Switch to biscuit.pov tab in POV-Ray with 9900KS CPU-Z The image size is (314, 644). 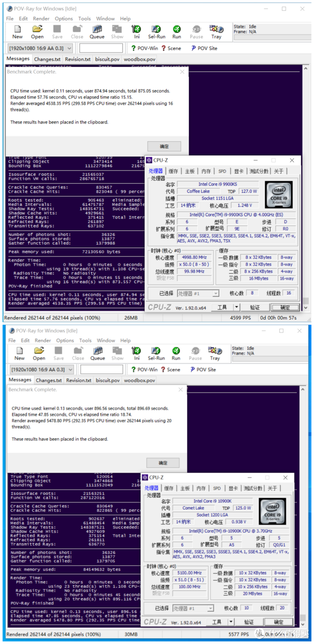tap(107, 59)
